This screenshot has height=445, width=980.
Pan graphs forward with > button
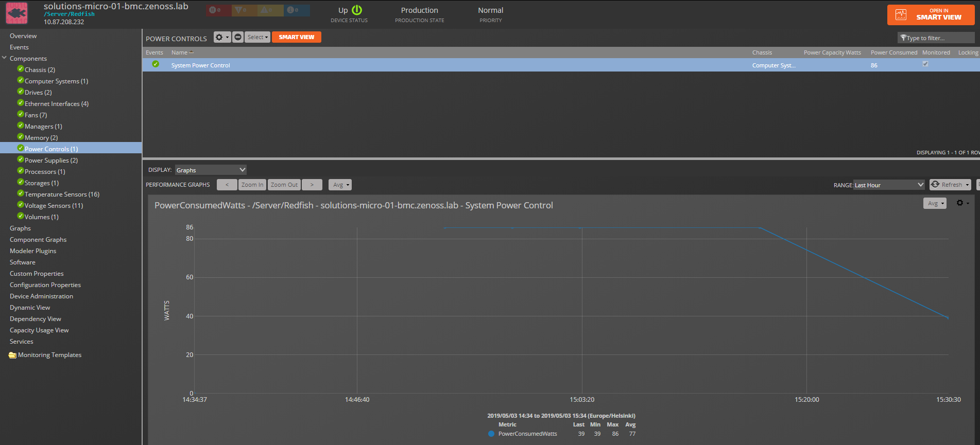coord(312,185)
